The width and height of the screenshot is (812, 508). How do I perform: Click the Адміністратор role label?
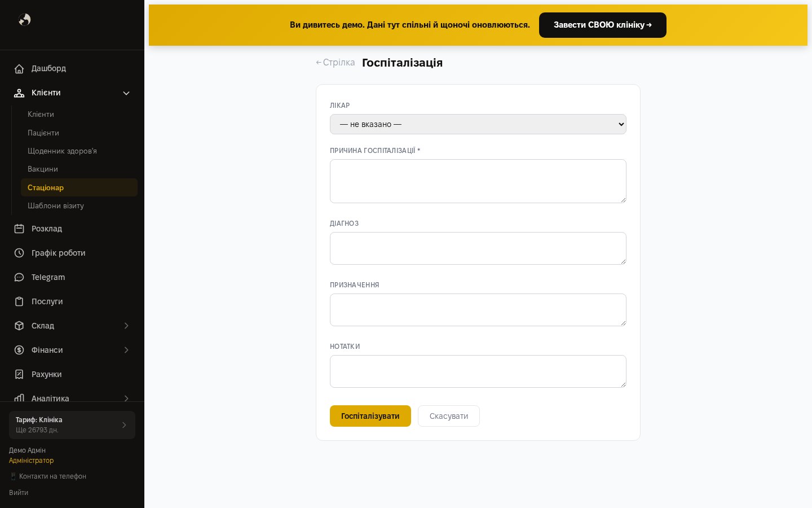[x=32, y=461]
